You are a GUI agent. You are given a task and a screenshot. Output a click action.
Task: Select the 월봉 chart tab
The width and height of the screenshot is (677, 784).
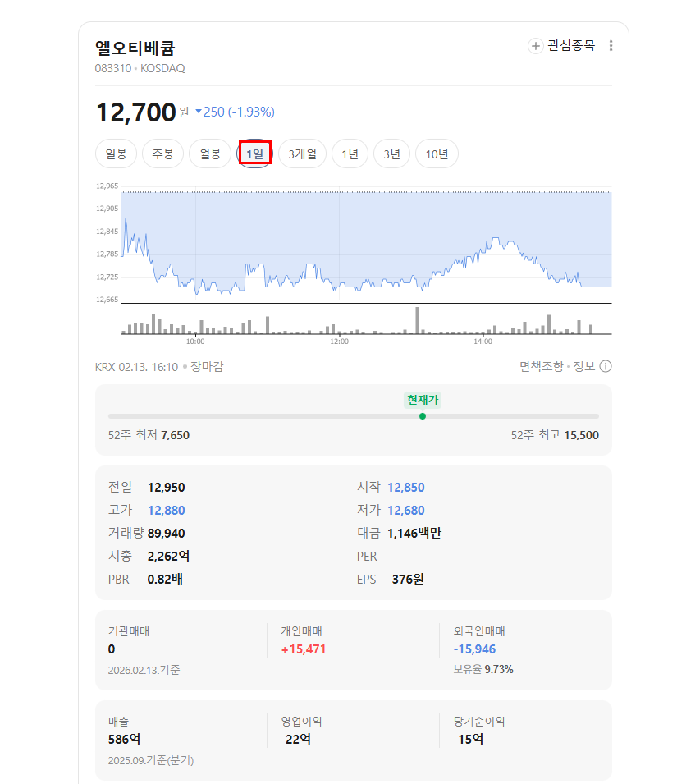210,154
